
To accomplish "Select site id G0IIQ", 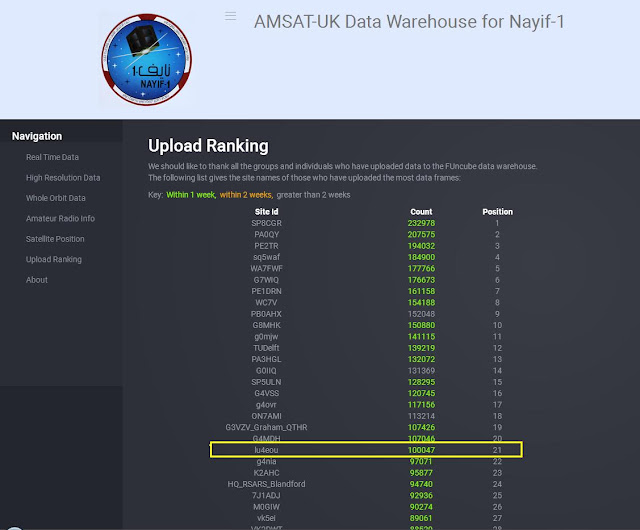I will (267, 371).
